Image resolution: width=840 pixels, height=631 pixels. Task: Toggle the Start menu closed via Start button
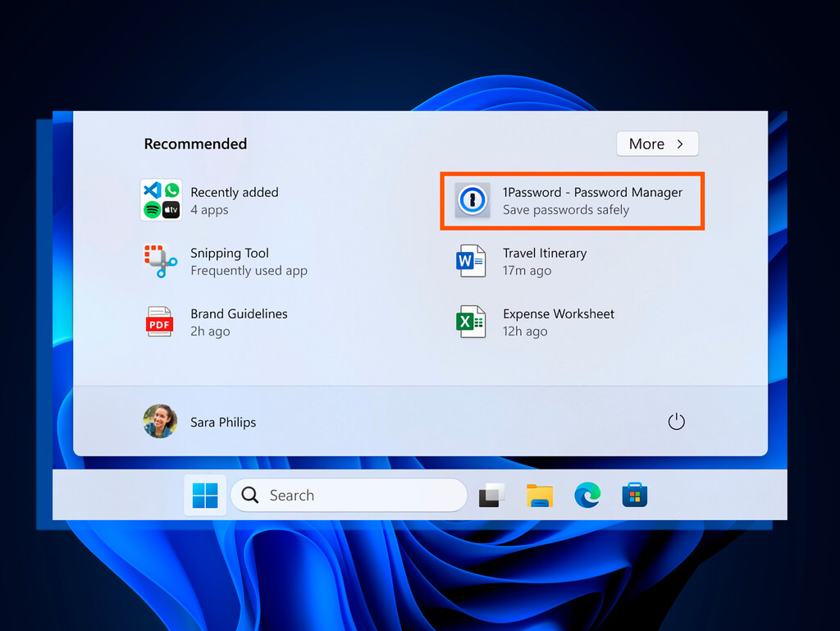[x=204, y=495]
